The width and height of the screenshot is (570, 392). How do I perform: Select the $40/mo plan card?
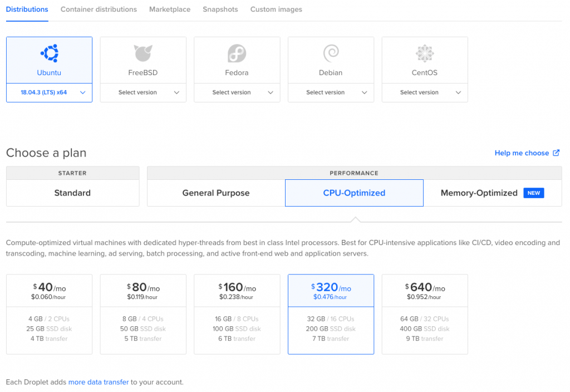(x=49, y=314)
